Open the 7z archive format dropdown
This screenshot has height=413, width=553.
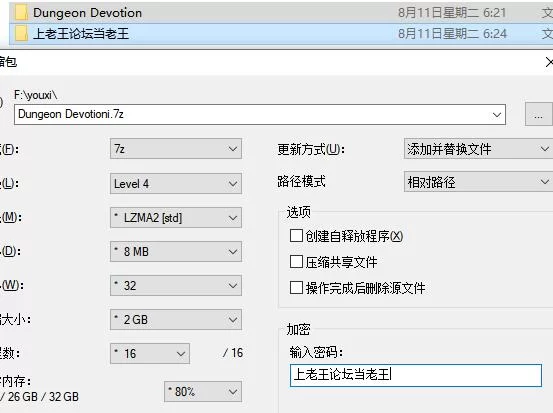click(x=176, y=148)
